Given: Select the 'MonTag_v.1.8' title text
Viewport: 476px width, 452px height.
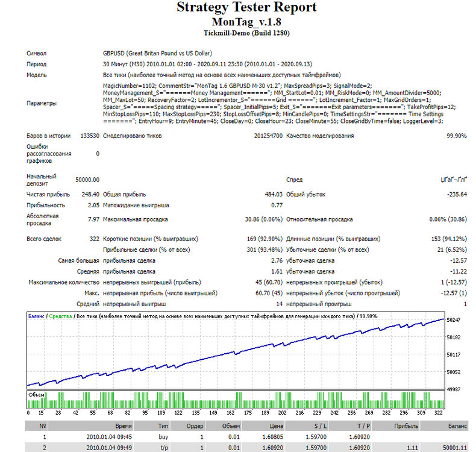Looking at the screenshot, I should (246, 22).
